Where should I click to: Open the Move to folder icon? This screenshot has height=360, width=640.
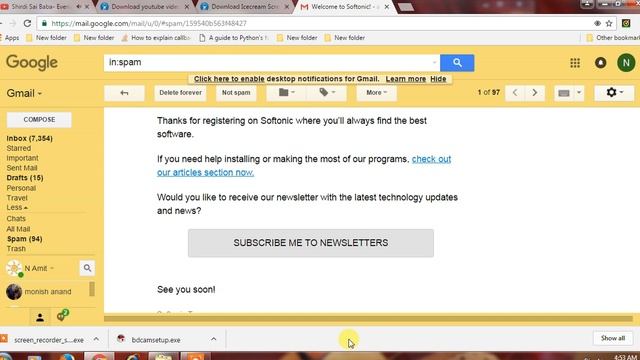(x=287, y=93)
